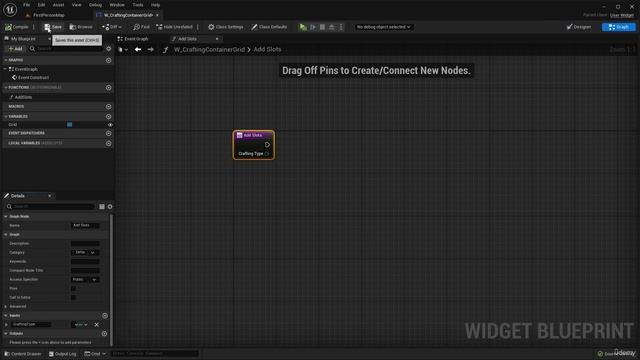Toggle Grid variable visibility eye
640x360 pixels.
pyautogui.click(x=110, y=124)
